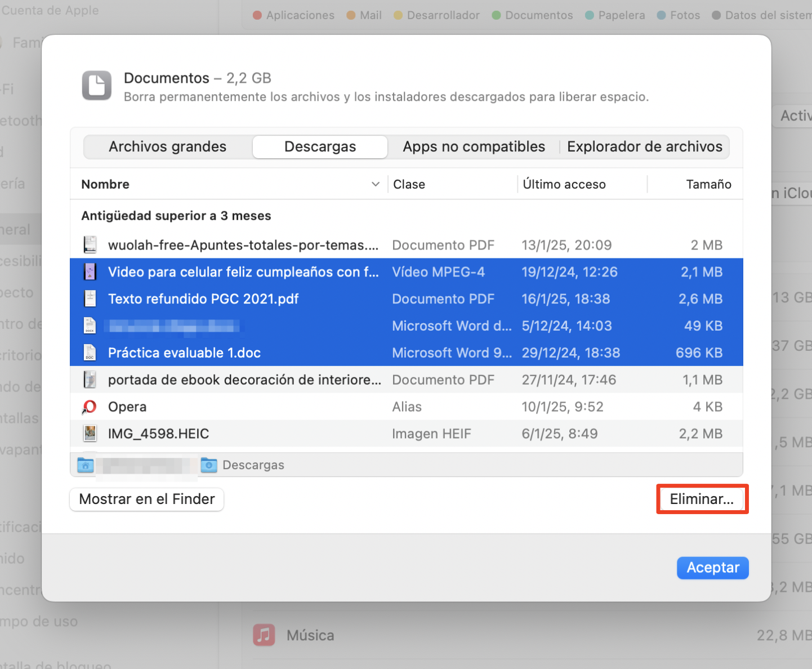Click the Descargas folder icon in path bar
Screen dimensions: 812x669
click(209, 465)
